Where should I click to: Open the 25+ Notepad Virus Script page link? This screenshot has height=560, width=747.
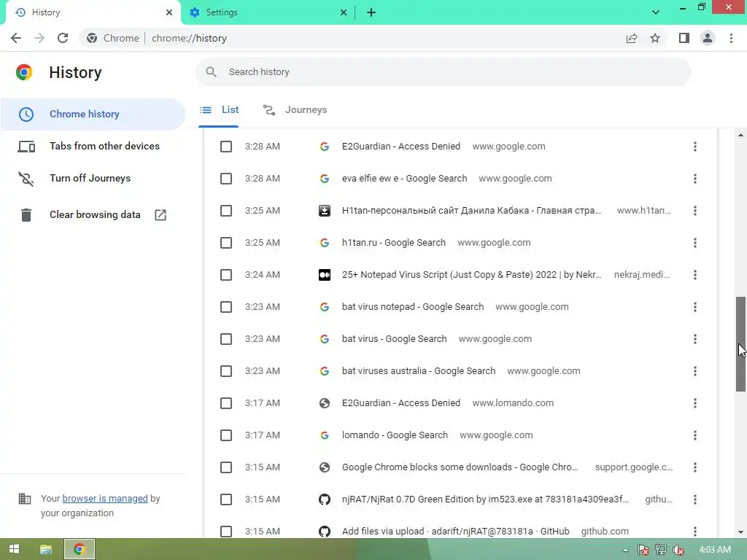click(472, 275)
